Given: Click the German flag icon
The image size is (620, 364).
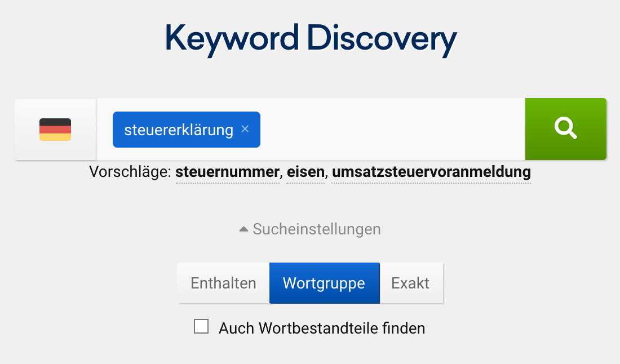Looking at the screenshot, I should [x=55, y=130].
